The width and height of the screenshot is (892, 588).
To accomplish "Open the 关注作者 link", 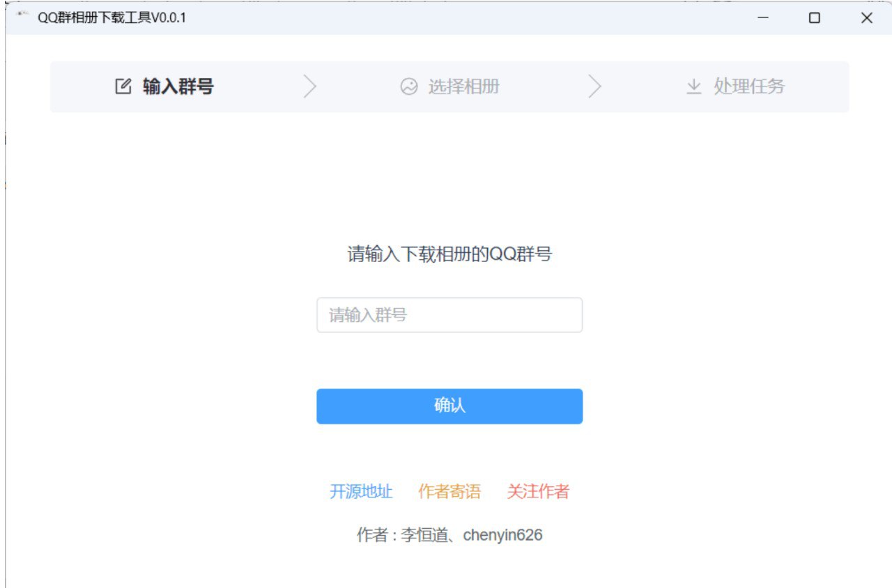I will [538, 492].
